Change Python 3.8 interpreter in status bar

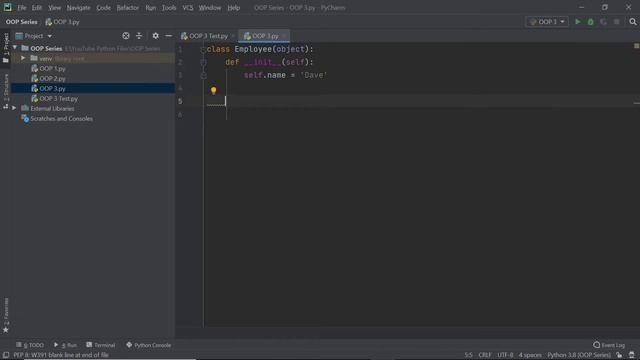[579, 355]
